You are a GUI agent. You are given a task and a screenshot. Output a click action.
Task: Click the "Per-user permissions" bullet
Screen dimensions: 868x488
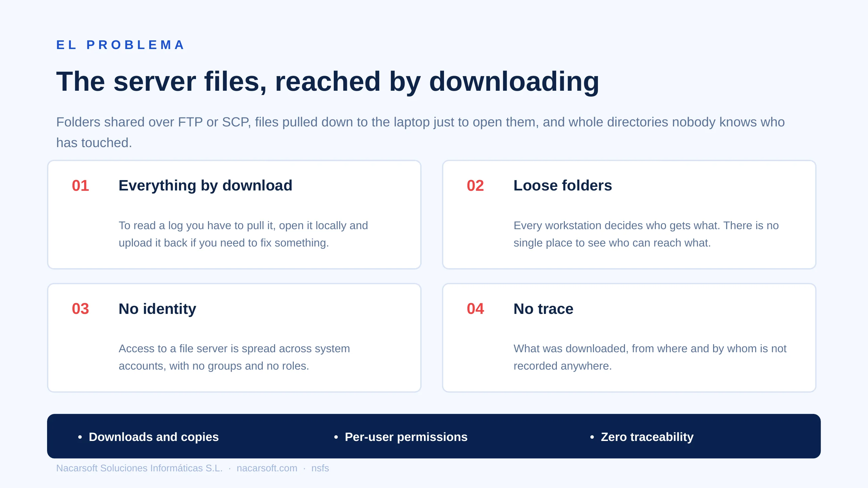click(401, 437)
